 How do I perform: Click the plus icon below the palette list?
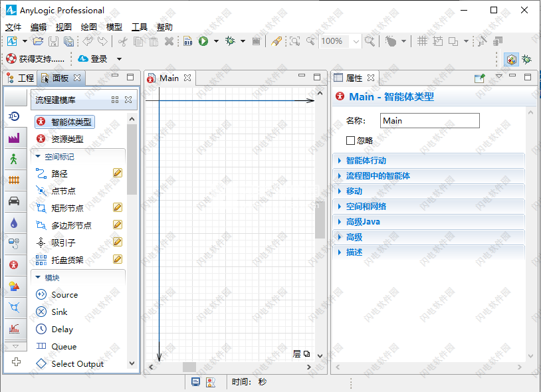(16, 361)
